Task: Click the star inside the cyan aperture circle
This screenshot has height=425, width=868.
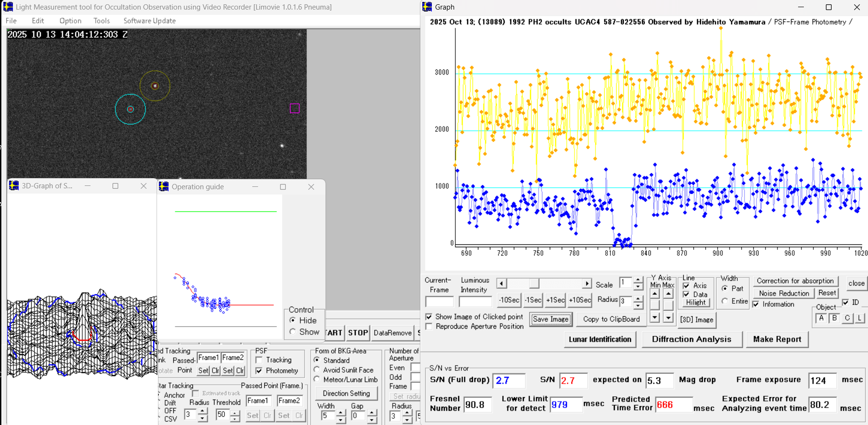Action: click(x=130, y=109)
